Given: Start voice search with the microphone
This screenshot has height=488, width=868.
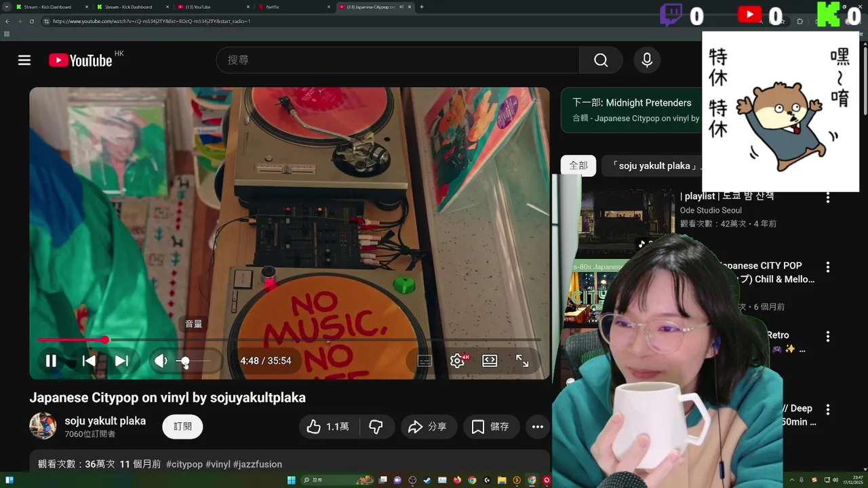Looking at the screenshot, I should click(x=647, y=60).
